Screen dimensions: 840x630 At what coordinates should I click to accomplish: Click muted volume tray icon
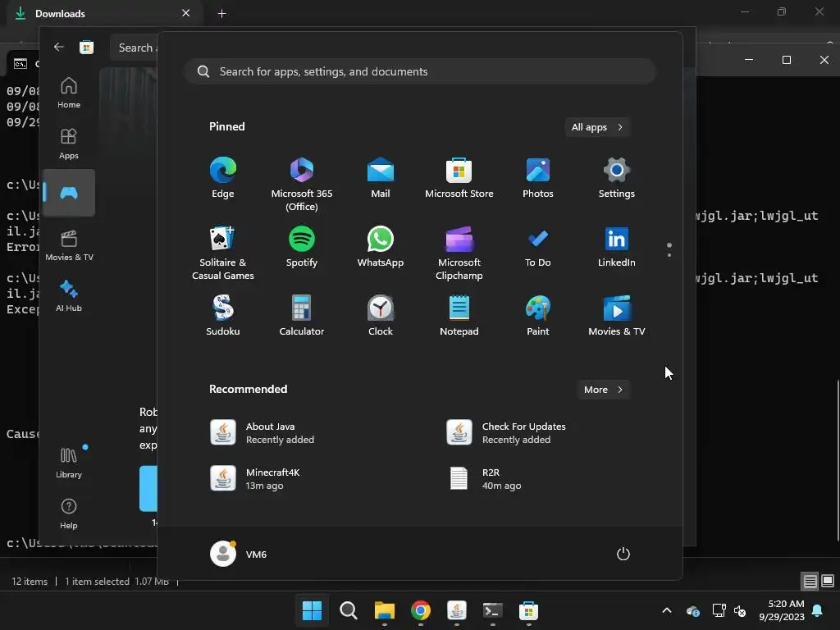click(x=740, y=610)
